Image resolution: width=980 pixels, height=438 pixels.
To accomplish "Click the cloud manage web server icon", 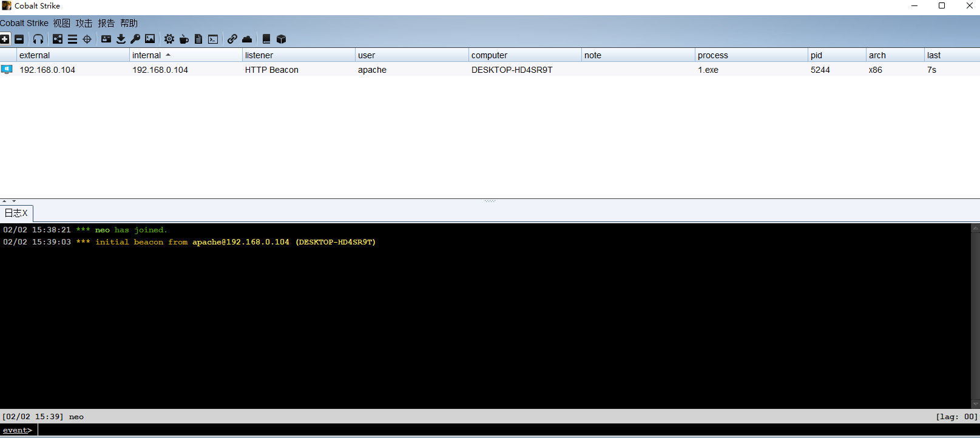I will tap(247, 39).
